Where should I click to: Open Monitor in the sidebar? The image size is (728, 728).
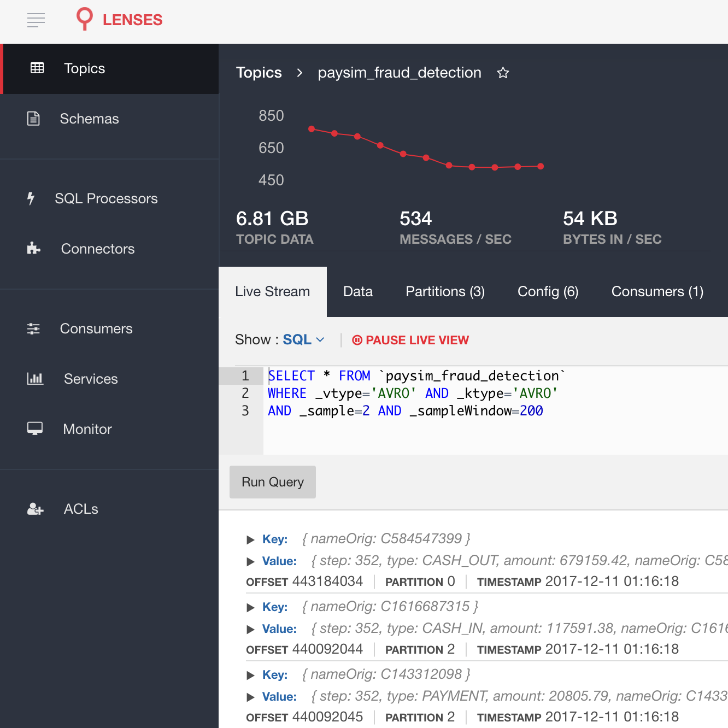click(x=109, y=429)
